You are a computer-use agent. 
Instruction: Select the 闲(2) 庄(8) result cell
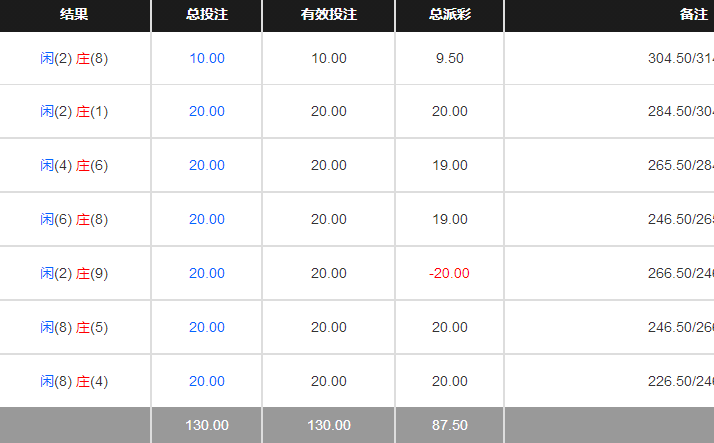click(74, 58)
